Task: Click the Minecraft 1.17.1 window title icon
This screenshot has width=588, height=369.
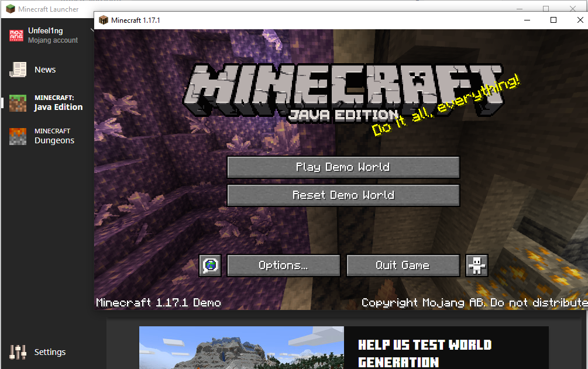Action: point(104,20)
